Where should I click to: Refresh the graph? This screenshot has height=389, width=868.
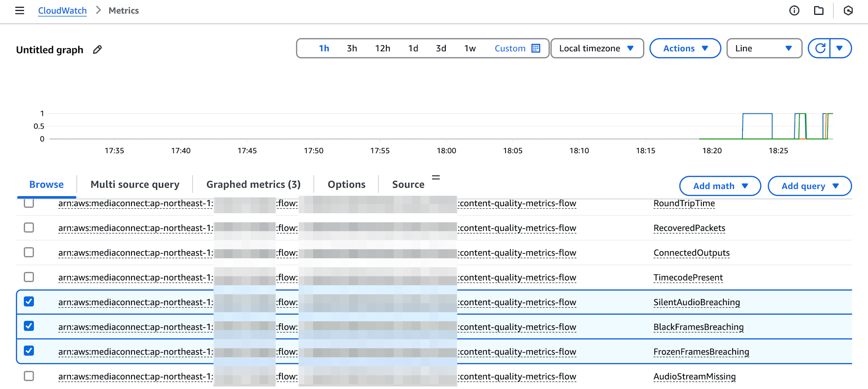(x=820, y=48)
